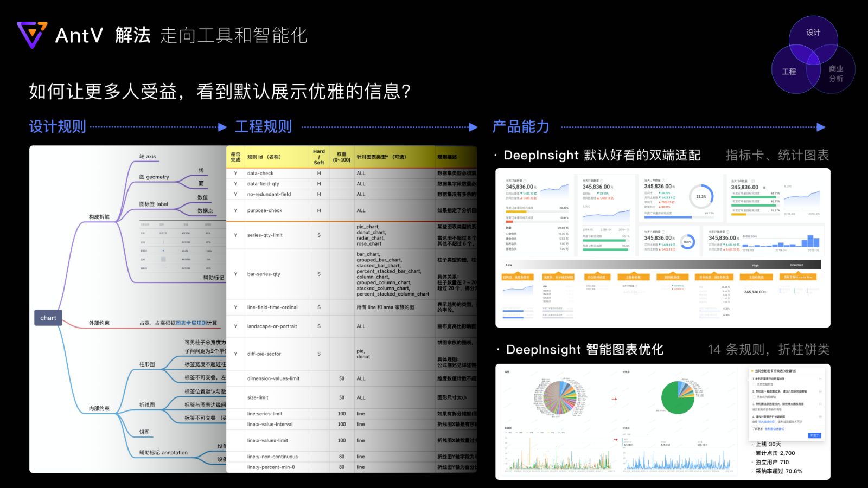Select the size-limit rule cell
Screen dimensions: 868x488
(277, 397)
